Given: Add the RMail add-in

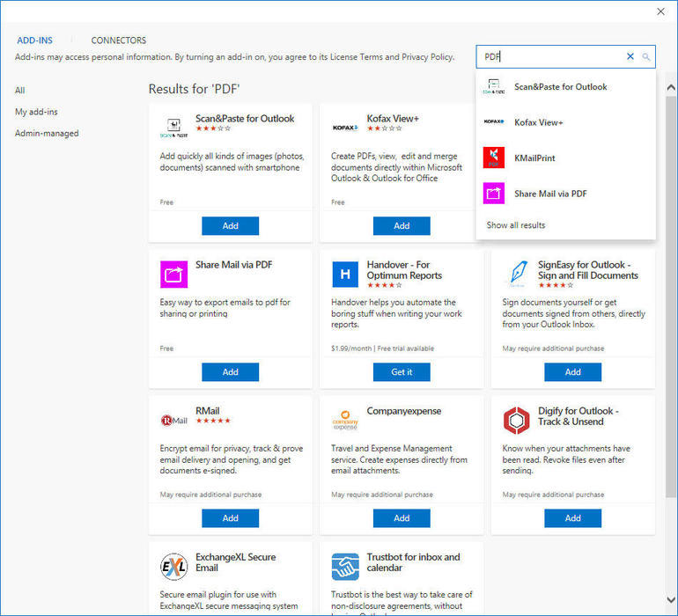Looking at the screenshot, I should click(230, 517).
